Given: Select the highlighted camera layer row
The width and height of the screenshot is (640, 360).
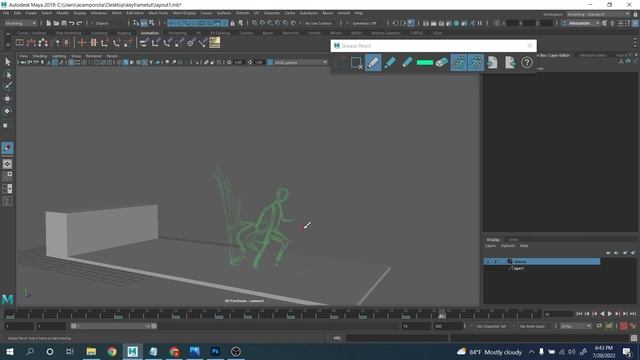Looking at the screenshot, I should (x=542, y=261).
